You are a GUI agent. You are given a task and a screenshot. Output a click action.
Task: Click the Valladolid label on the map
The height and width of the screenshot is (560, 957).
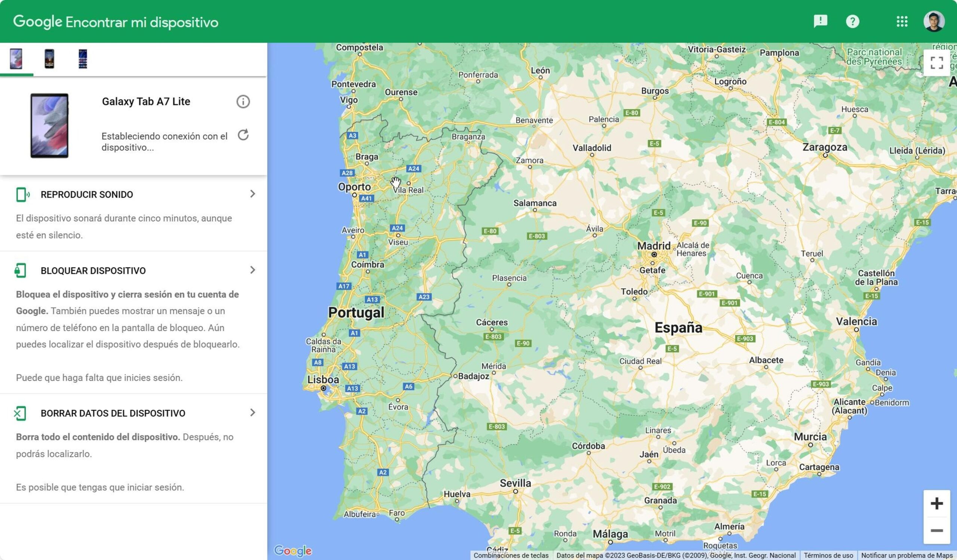click(592, 148)
